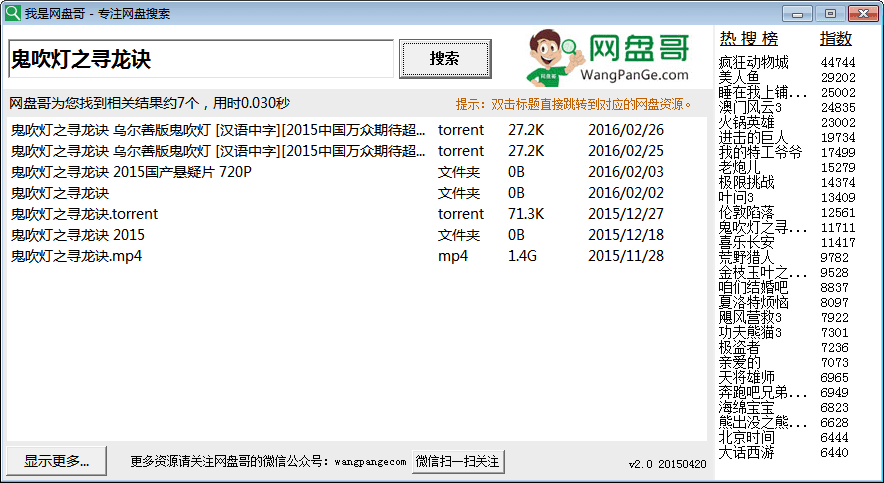
Task: Choose 亲爱的 in hot searches
Action: (x=739, y=362)
